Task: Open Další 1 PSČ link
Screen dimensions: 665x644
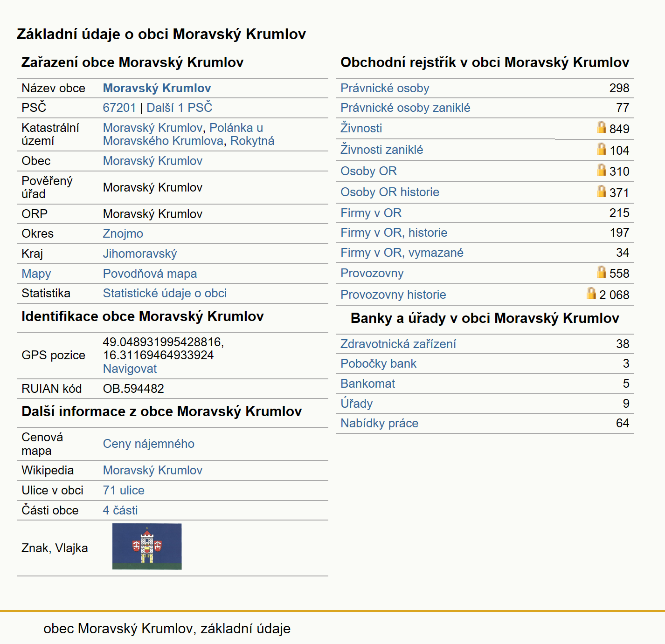Action: point(180,108)
